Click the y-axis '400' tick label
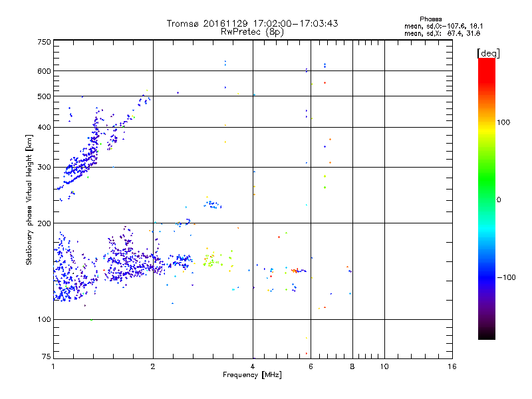Image resolution: width=532 pixels, height=399 pixels. (44, 128)
